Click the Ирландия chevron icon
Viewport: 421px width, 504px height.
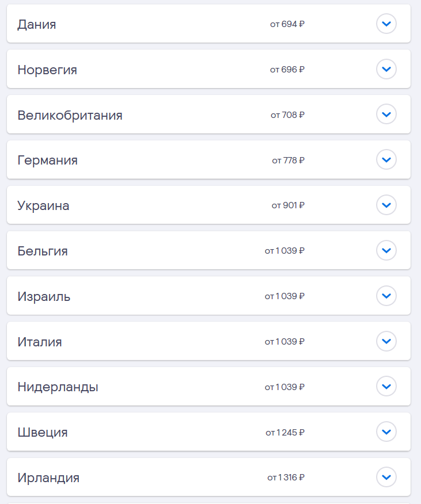click(x=386, y=477)
